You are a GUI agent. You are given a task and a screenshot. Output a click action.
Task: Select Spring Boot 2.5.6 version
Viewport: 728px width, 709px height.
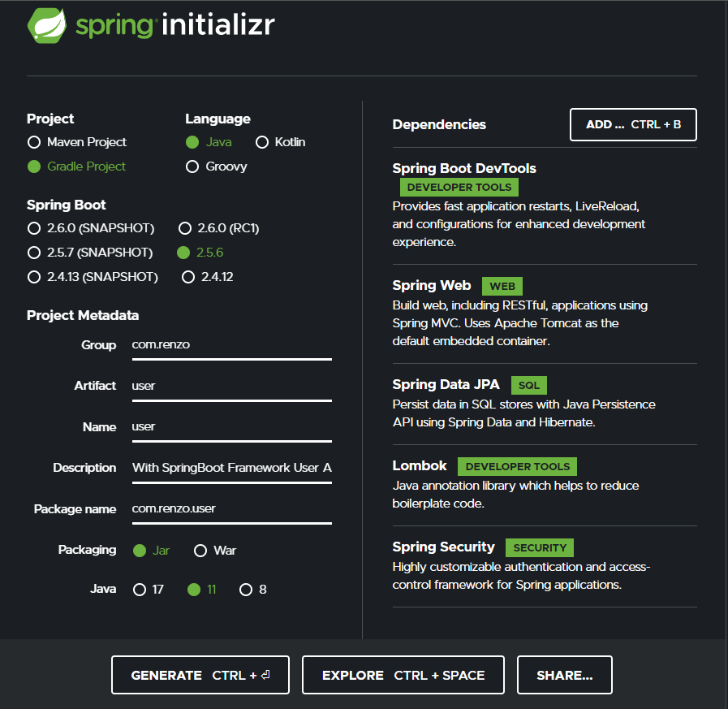click(183, 253)
